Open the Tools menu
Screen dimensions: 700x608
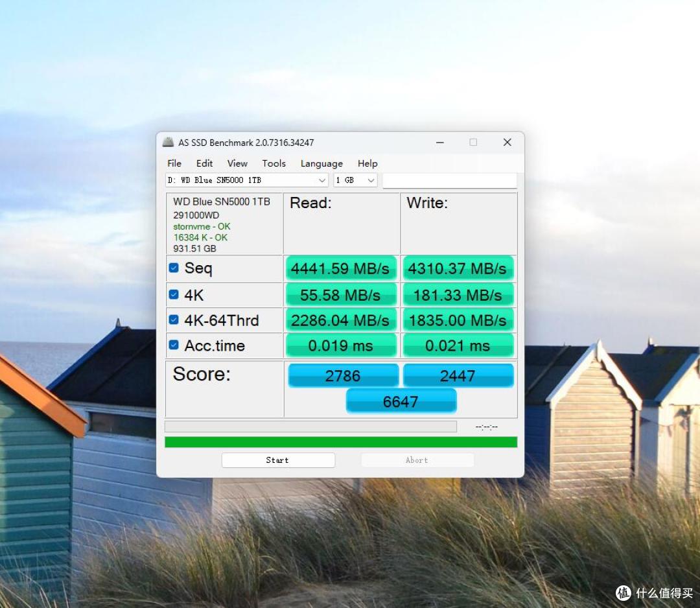point(274,163)
